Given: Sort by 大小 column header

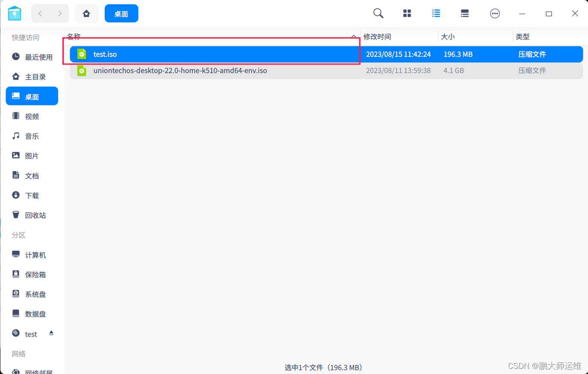Looking at the screenshot, I should (x=448, y=37).
